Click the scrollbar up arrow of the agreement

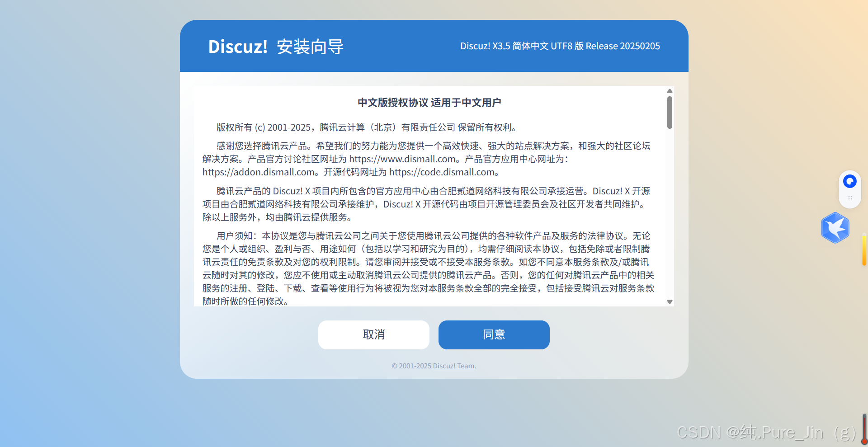coord(670,91)
